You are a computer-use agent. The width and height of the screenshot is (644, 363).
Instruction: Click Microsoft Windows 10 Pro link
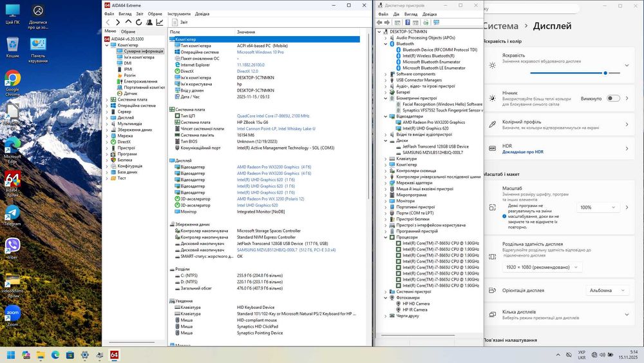(x=260, y=52)
